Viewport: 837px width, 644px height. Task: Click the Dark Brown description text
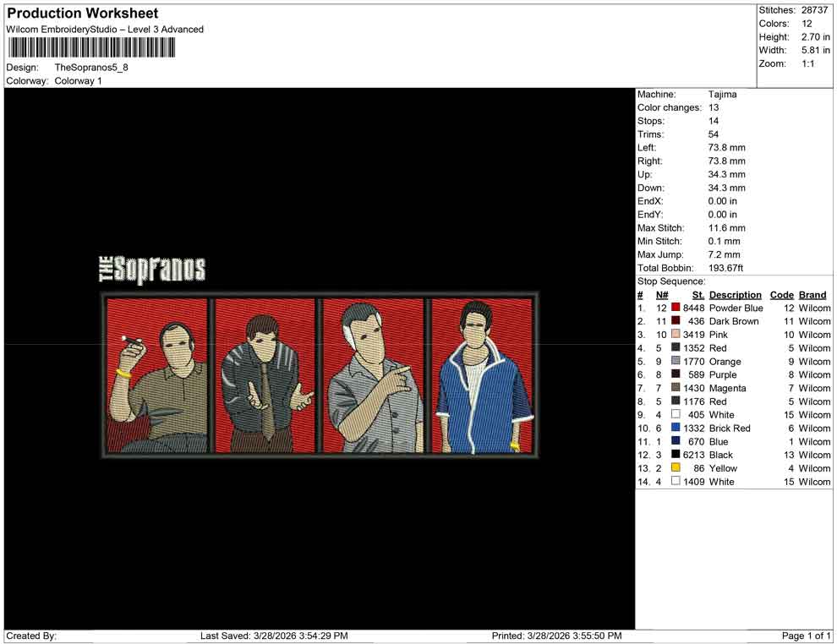(734, 321)
